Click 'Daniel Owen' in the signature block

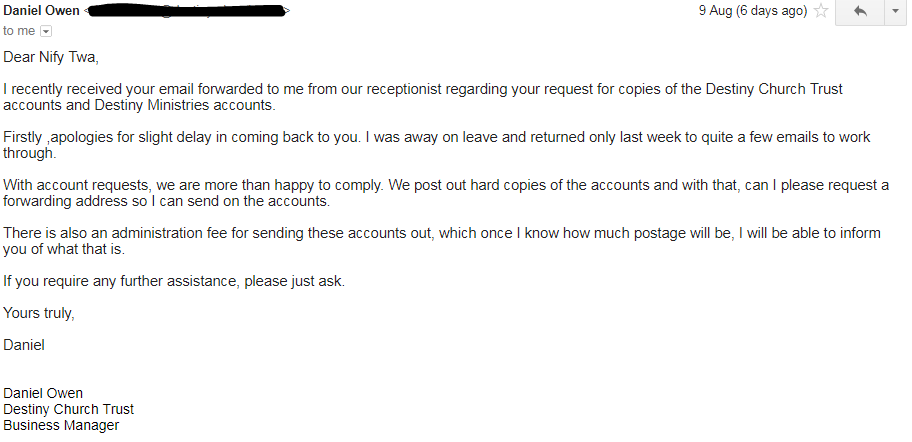point(43,393)
